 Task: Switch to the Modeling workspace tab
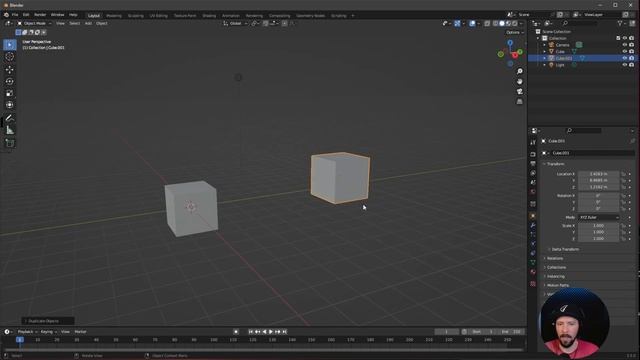114,16
